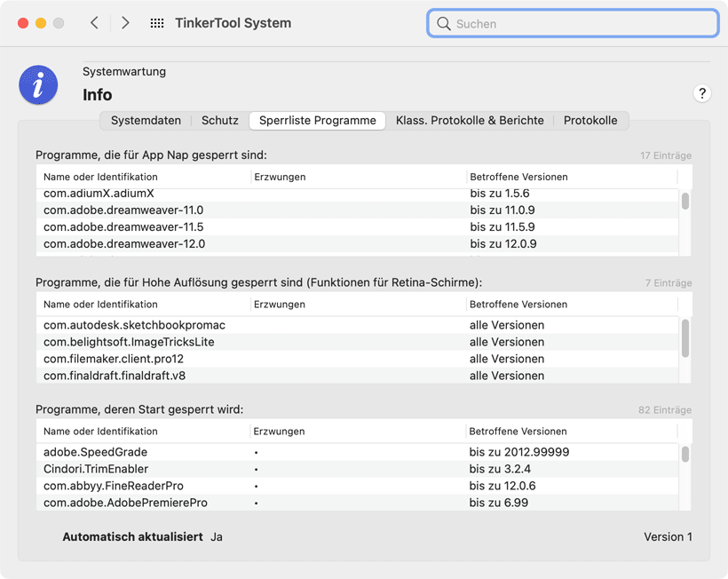Select row Cindori.TrimEnabler
This screenshot has width=728, height=579.
point(358,469)
